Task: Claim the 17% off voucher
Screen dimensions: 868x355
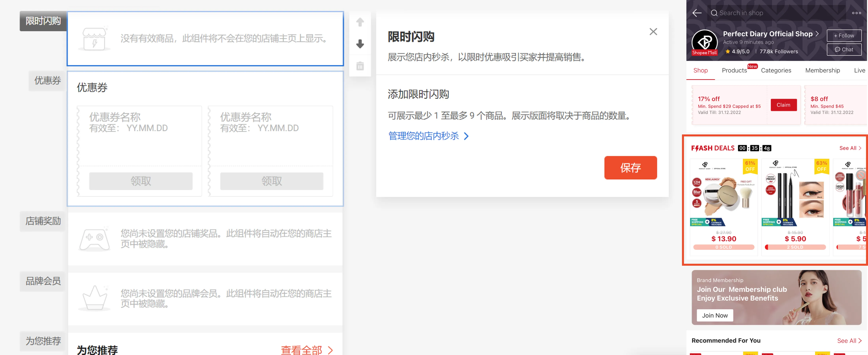Action: tap(784, 105)
